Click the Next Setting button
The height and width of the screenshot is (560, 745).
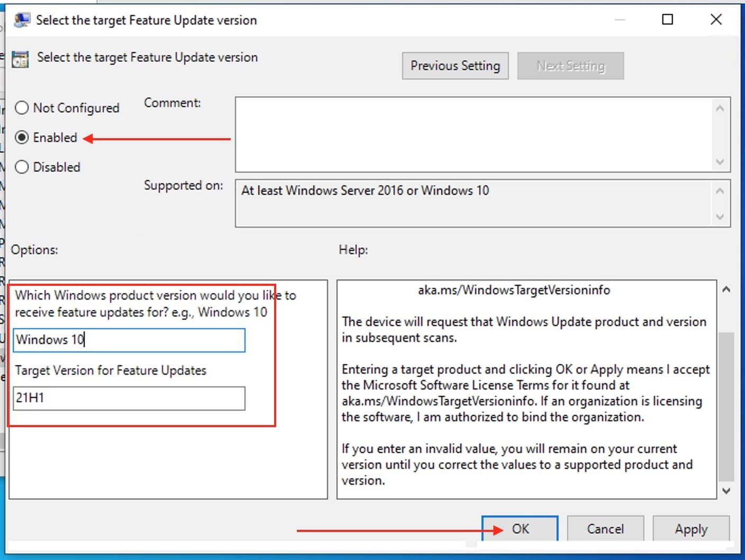point(570,66)
